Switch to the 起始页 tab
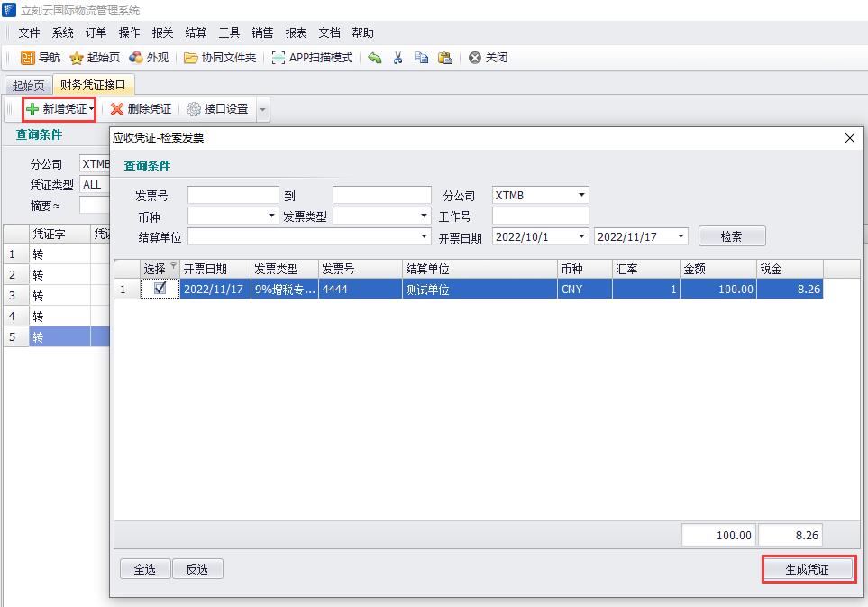 pyautogui.click(x=28, y=86)
